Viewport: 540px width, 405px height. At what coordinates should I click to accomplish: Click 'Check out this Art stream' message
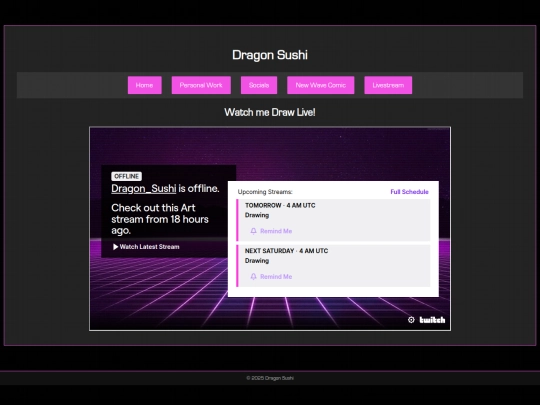[160, 219]
